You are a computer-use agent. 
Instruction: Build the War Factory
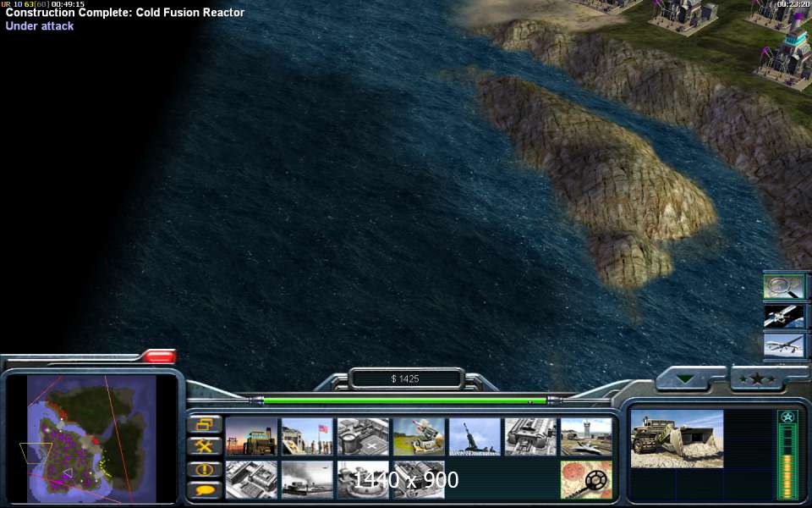[x=531, y=437]
